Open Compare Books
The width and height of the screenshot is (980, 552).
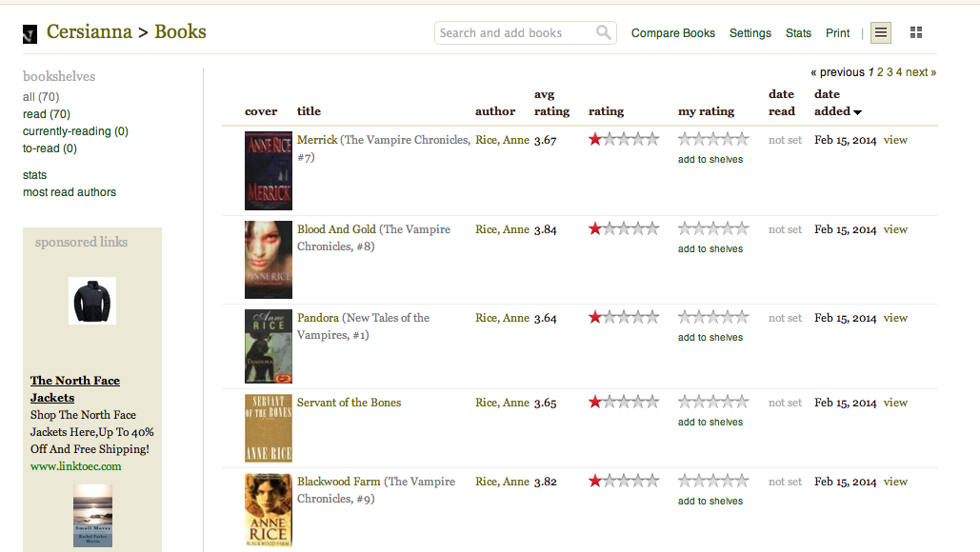(672, 33)
